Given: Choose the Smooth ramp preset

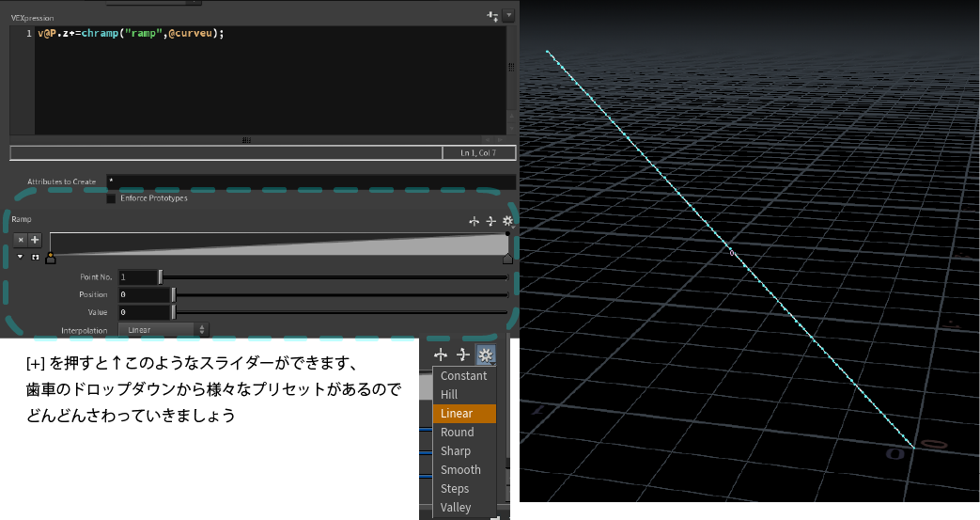Looking at the screenshot, I should (464, 470).
